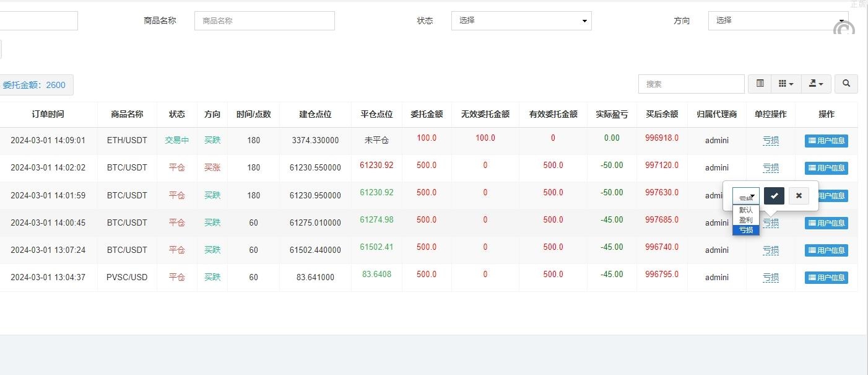Click 亏损 link in the ETH/USDT row

click(770, 141)
